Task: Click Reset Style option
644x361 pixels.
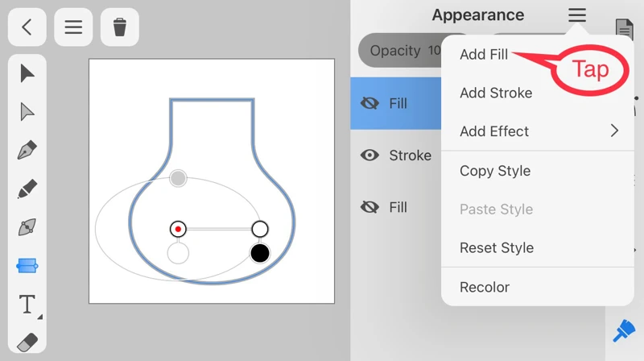Action: tap(497, 247)
